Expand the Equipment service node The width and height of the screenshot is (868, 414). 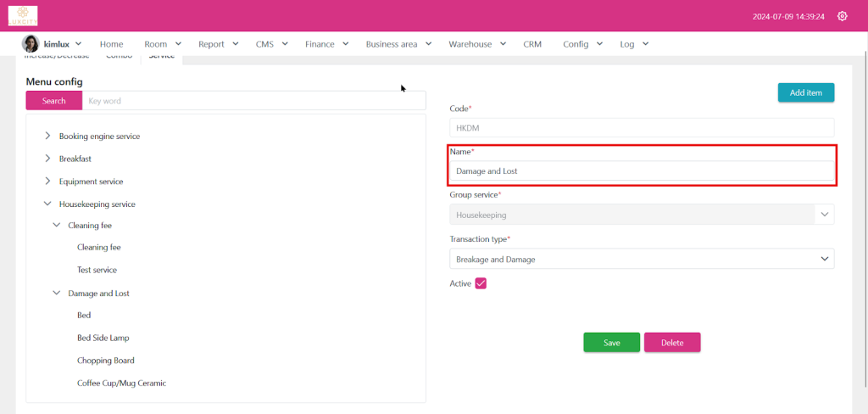47,182
